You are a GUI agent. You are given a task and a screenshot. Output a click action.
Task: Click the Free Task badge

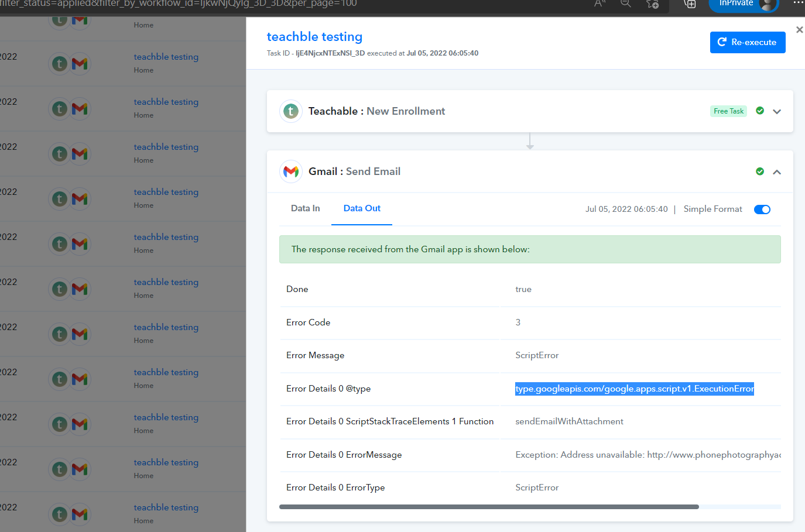[728, 111]
